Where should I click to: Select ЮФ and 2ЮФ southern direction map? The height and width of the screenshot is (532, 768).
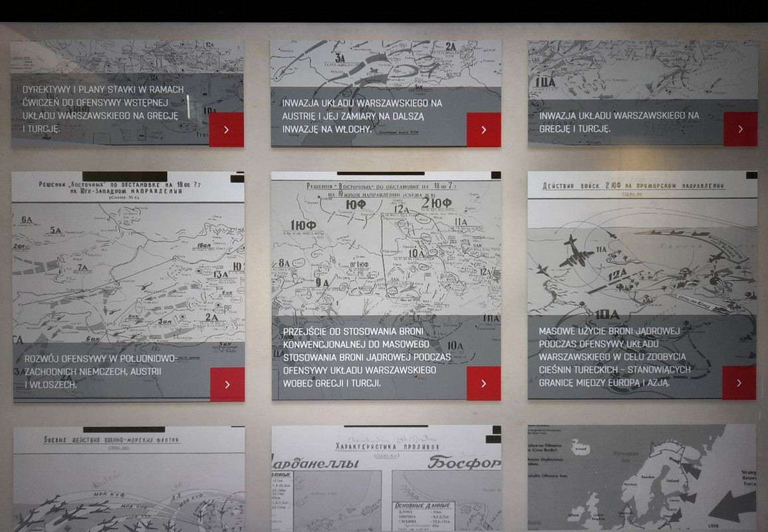386,243
